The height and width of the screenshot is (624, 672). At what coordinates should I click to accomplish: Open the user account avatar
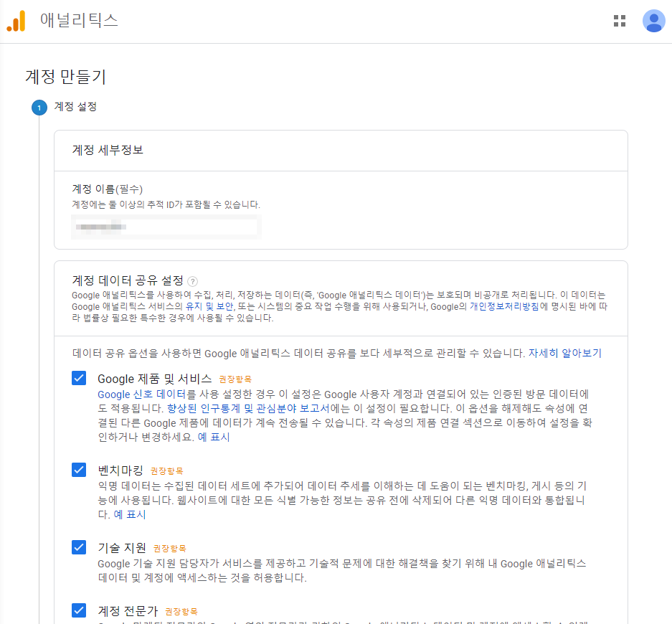[653, 21]
